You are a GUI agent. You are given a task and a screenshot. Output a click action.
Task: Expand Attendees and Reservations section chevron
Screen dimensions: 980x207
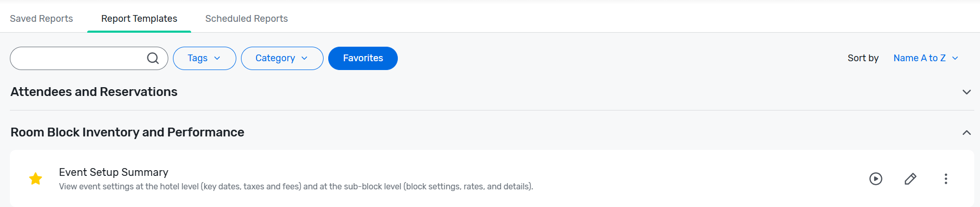(966, 92)
